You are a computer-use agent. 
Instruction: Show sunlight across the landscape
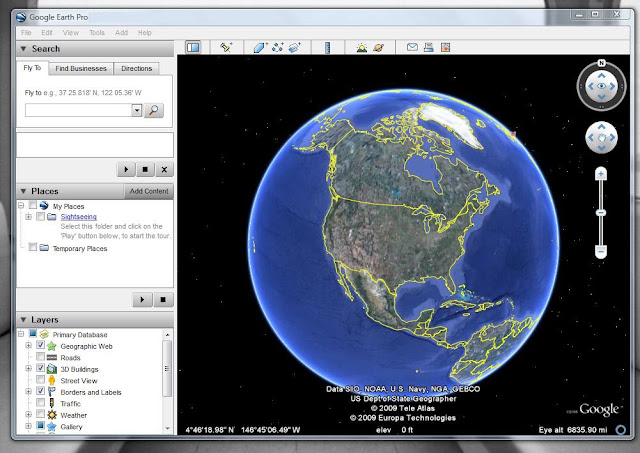(361, 48)
